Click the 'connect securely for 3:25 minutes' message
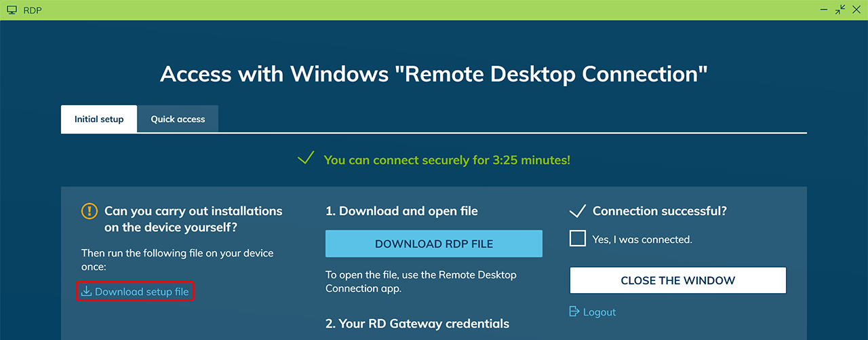868x340 pixels. pos(447,160)
